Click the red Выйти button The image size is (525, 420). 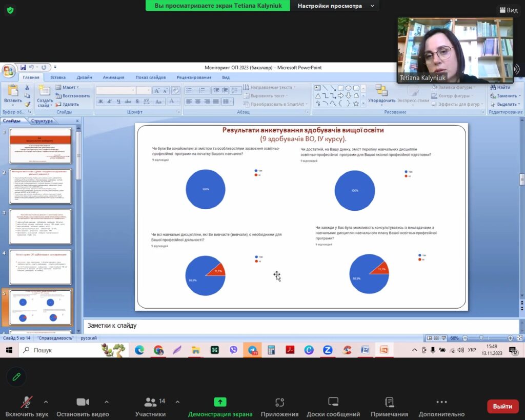[x=502, y=406]
